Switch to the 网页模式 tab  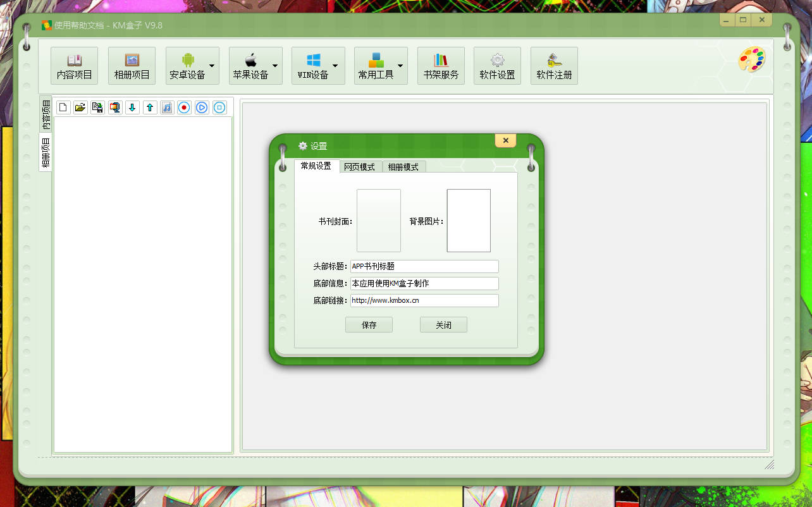pyautogui.click(x=360, y=167)
